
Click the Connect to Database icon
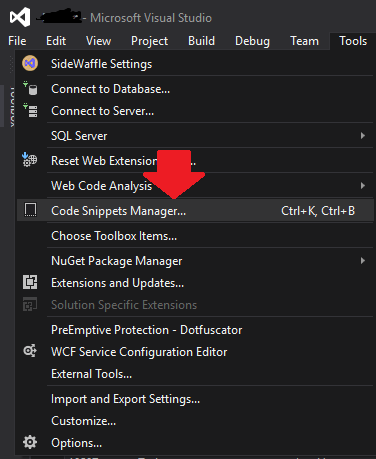[x=30, y=88]
